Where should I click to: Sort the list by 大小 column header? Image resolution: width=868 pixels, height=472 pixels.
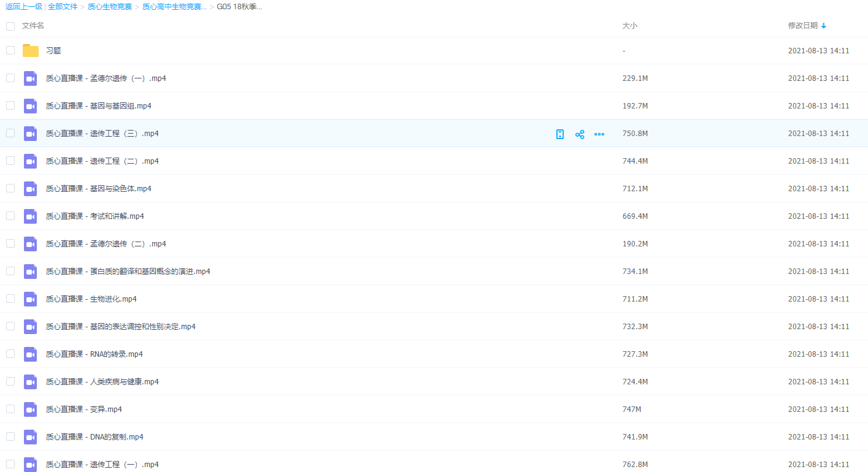click(629, 26)
